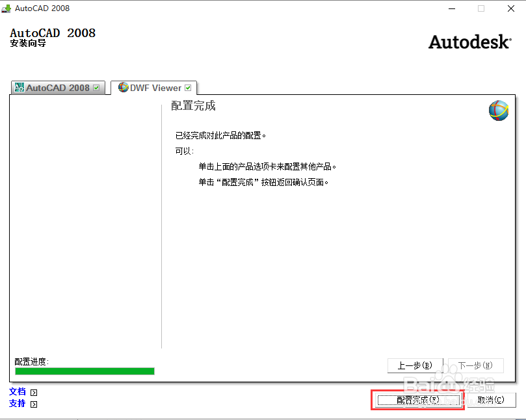
Task: Minimize the AutoCAD 2008 installer window
Action: (x=452, y=8)
